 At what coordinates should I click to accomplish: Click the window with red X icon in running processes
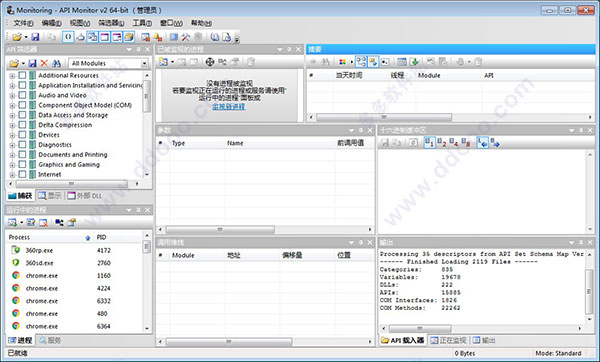[x=43, y=222]
